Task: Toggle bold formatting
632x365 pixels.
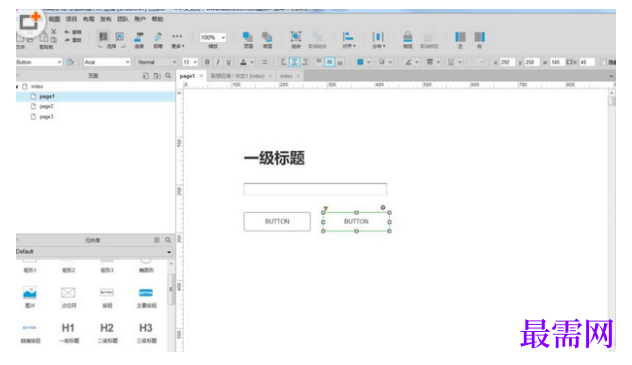Action: (x=207, y=62)
